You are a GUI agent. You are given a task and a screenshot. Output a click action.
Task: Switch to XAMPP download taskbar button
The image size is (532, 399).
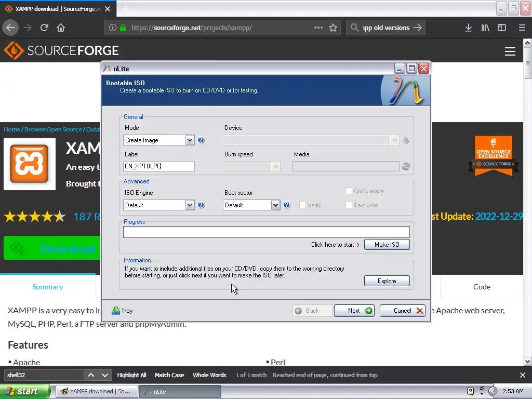point(96,392)
